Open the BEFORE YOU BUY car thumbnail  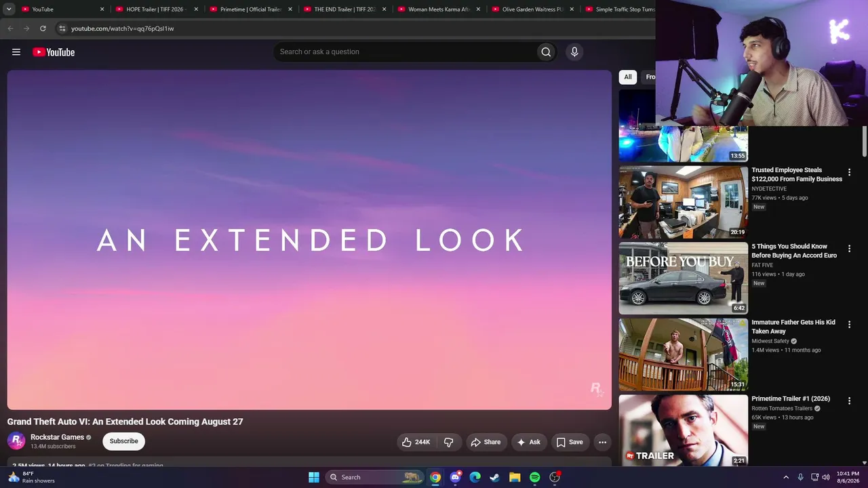point(684,279)
